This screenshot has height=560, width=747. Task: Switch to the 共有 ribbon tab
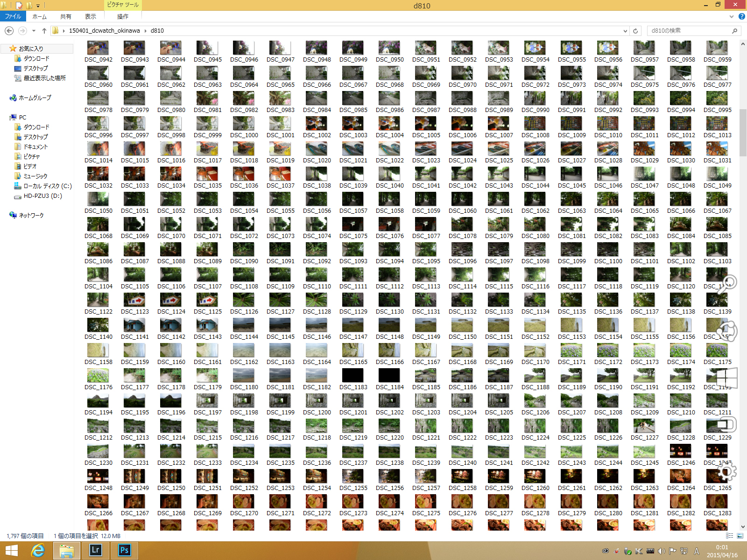click(x=66, y=16)
